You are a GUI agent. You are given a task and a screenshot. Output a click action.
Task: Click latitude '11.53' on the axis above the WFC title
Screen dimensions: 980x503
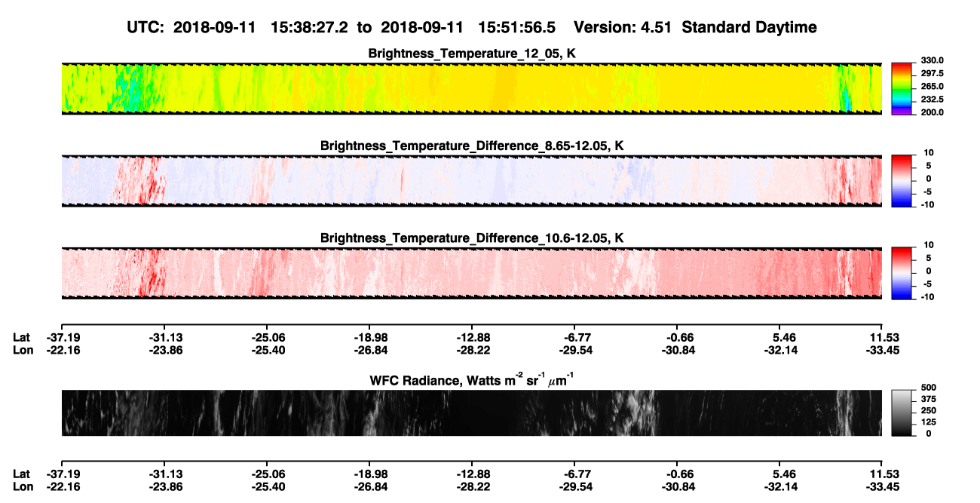884,337
